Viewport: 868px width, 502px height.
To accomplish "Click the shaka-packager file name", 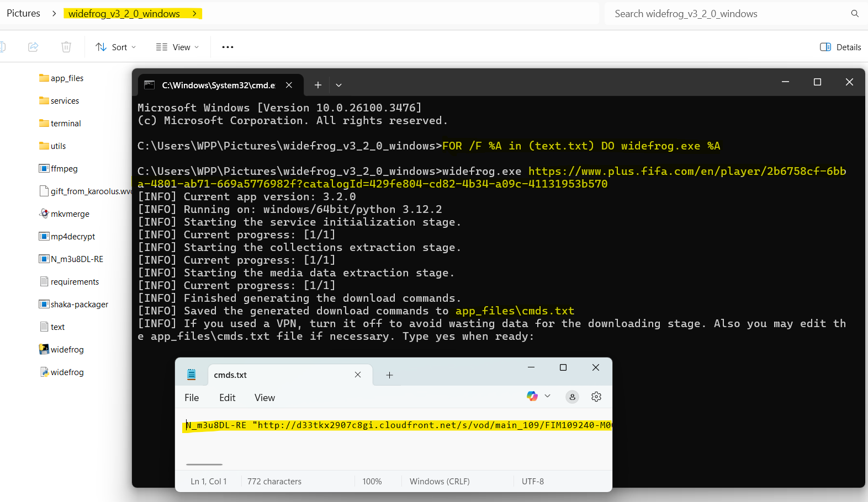I will 80,305.
